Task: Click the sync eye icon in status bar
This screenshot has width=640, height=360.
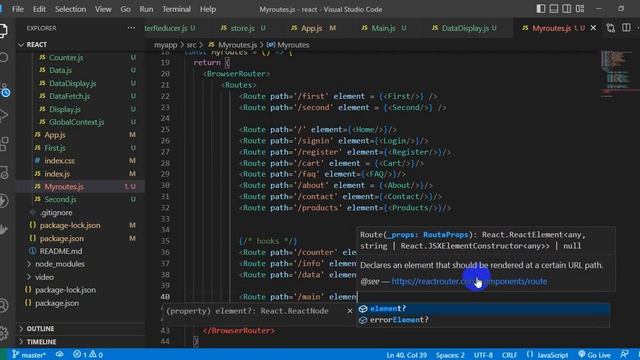Action: 60,354
